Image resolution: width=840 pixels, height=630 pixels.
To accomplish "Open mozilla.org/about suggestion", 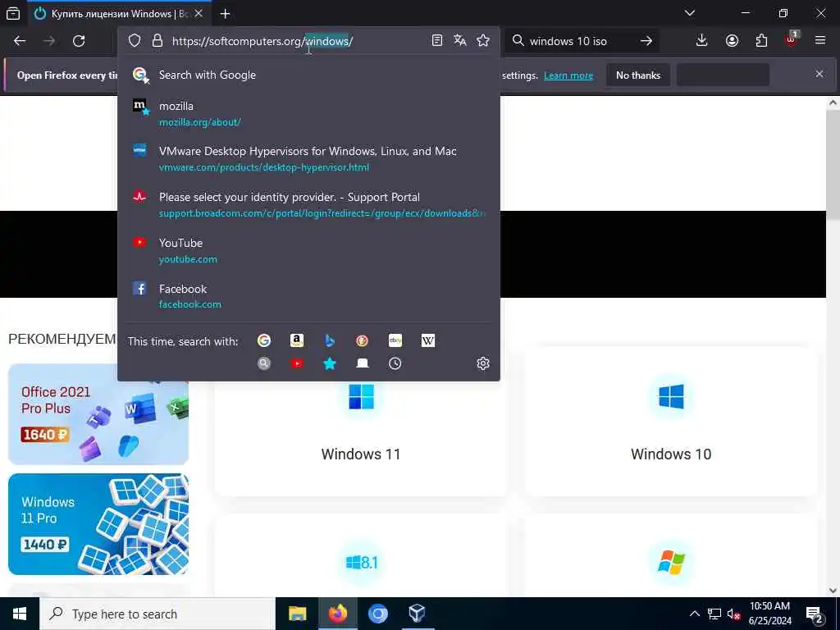I will [x=308, y=113].
